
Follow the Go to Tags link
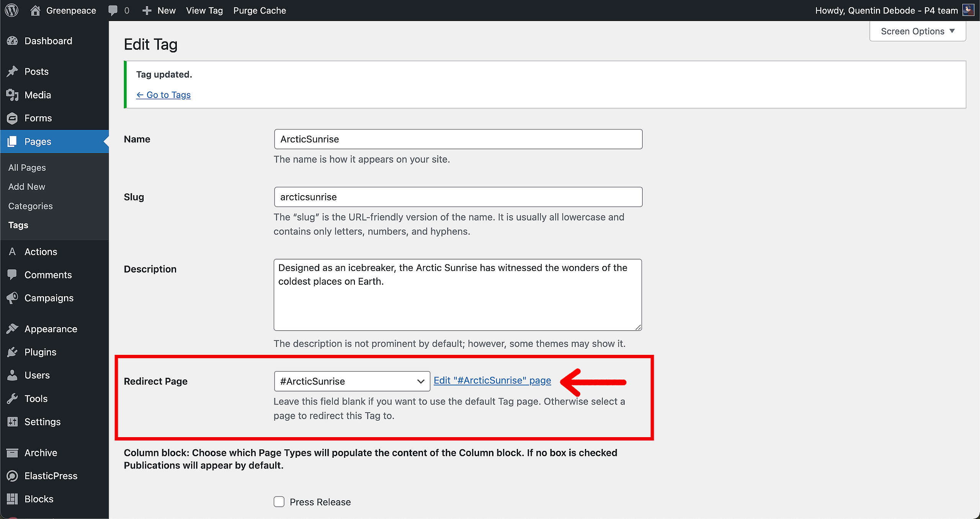(163, 95)
